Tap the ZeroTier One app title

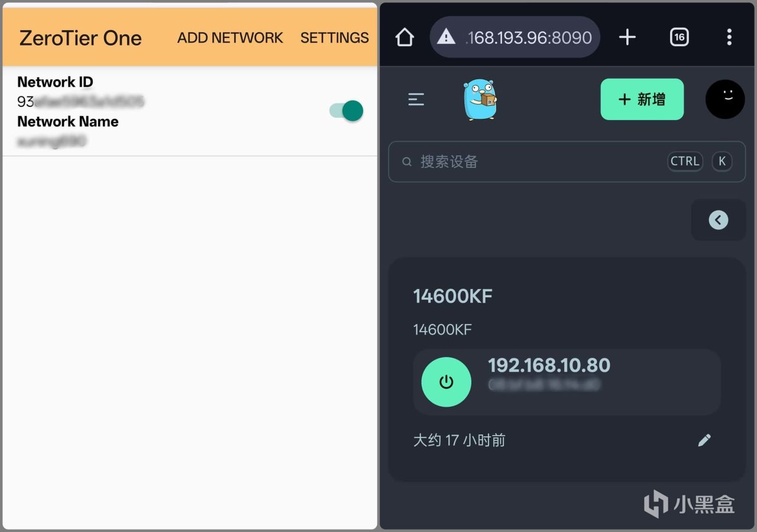pos(80,38)
